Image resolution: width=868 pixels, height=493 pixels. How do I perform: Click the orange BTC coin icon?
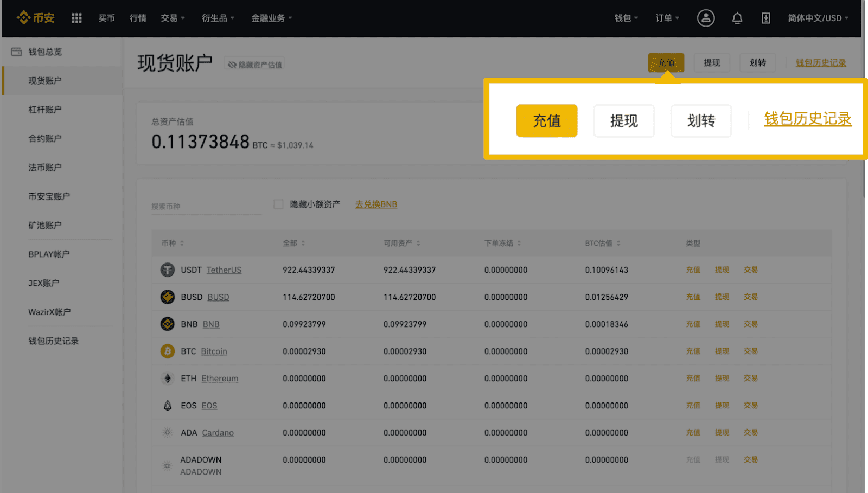(168, 351)
